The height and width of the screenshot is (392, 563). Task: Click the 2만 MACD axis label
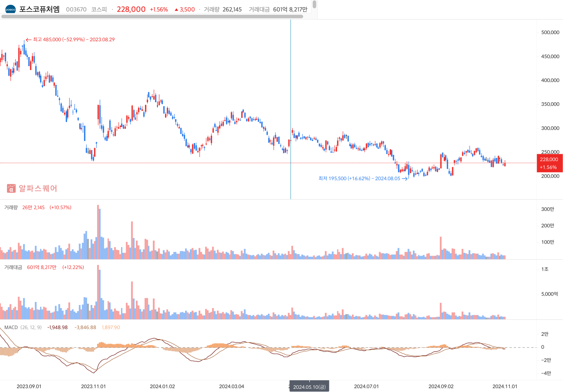[x=545, y=334]
